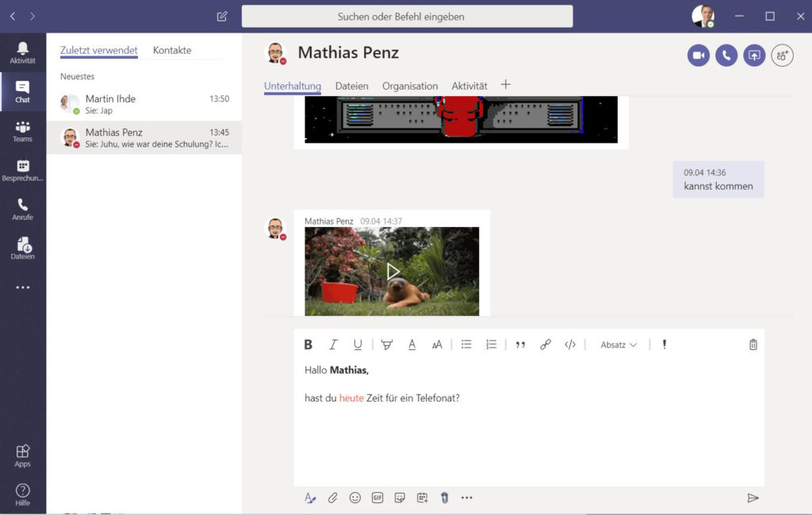Show more compose options ellipsis
Image resolution: width=812 pixels, height=515 pixels.
click(466, 498)
